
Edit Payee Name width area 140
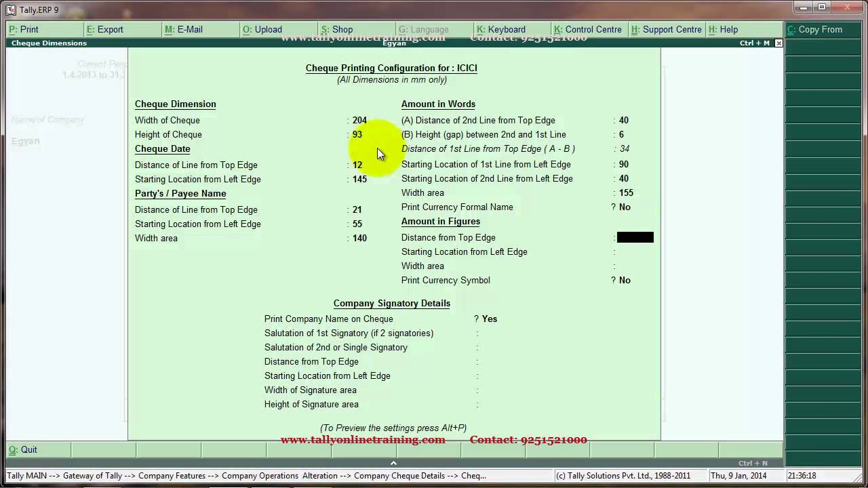click(x=359, y=238)
